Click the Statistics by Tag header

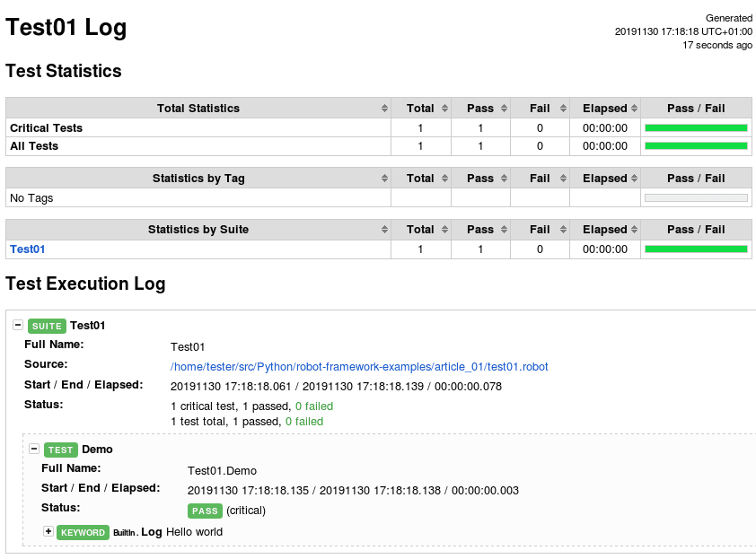pyautogui.click(x=198, y=179)
